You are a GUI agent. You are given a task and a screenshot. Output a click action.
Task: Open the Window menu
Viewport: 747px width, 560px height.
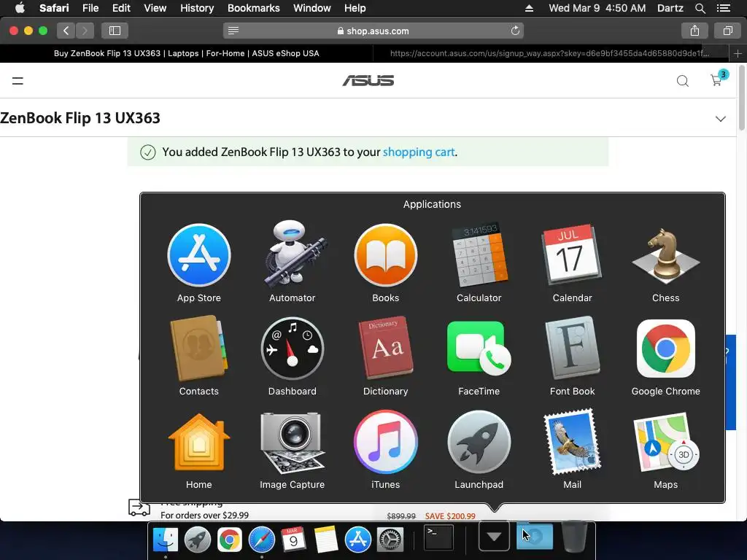312,8
